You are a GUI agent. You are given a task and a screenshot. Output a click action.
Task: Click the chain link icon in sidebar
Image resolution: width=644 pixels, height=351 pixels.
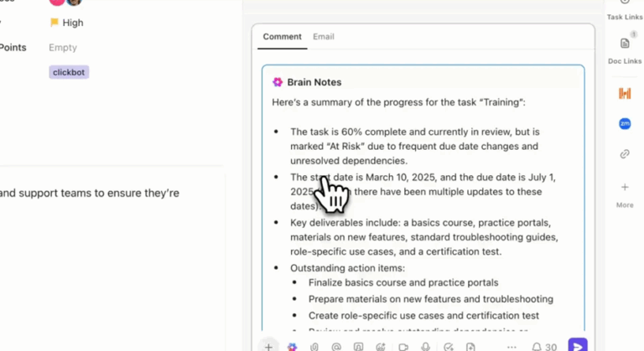[625, 154]
